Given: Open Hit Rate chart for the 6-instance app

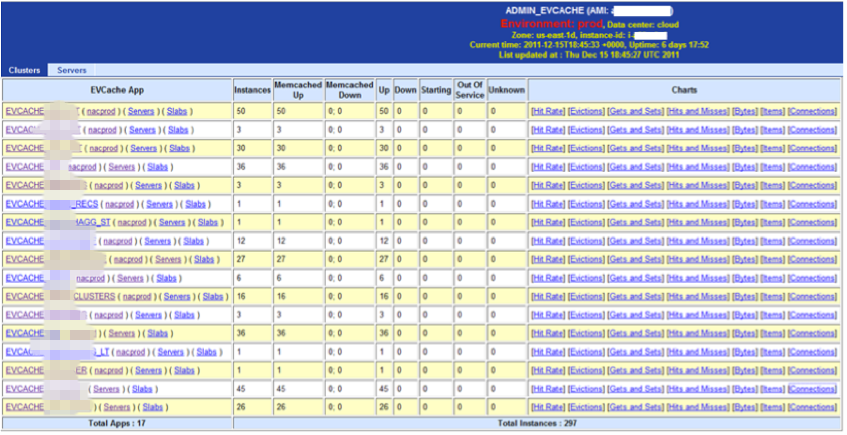Looking at the screenshot, I should 548,278.
